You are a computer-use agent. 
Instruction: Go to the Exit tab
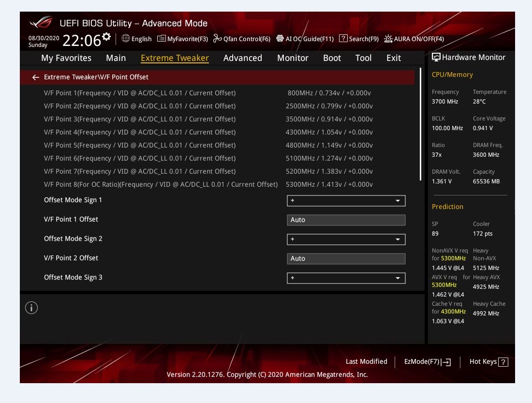[394, 58]
